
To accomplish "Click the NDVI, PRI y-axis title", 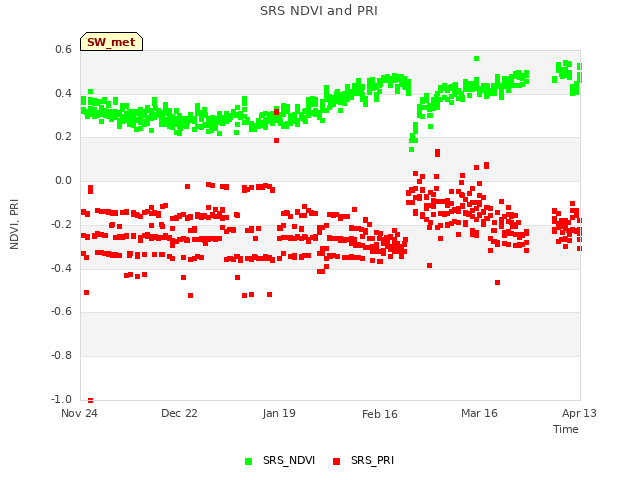I will click(14, 224).
